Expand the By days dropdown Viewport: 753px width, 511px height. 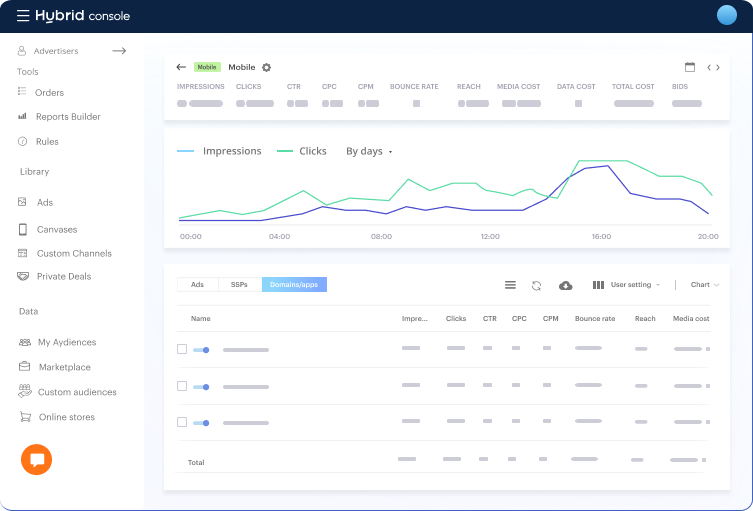tap(369, 151)
